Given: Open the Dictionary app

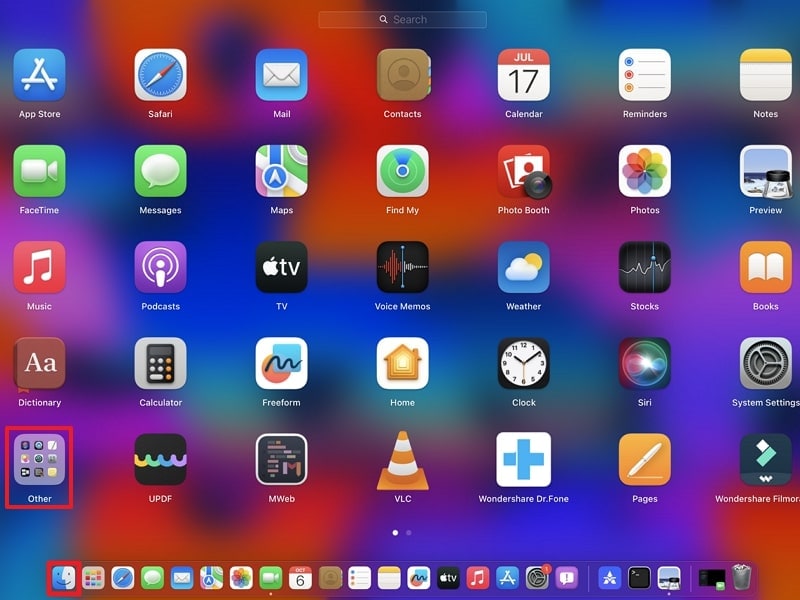Looking at the screenshot, I should pos(39,364).
